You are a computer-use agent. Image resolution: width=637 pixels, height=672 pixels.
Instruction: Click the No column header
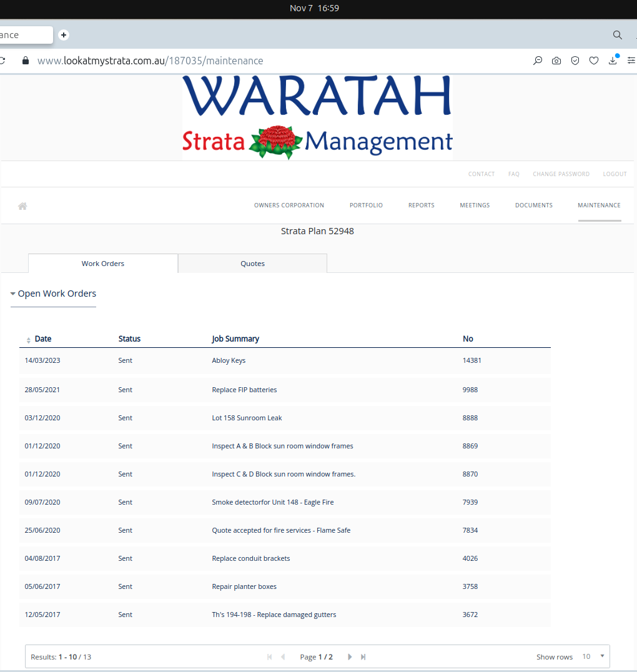468,338
